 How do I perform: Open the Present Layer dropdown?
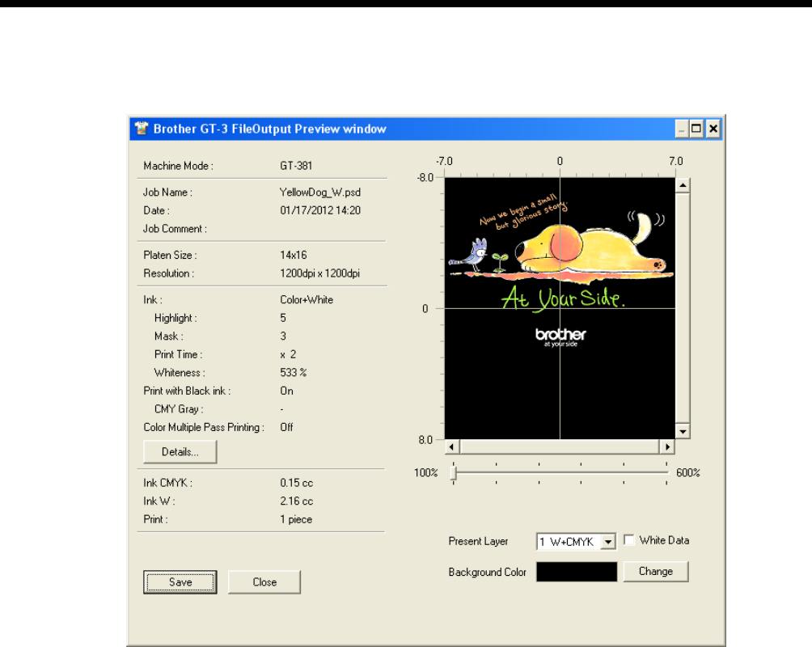(608, 542)
